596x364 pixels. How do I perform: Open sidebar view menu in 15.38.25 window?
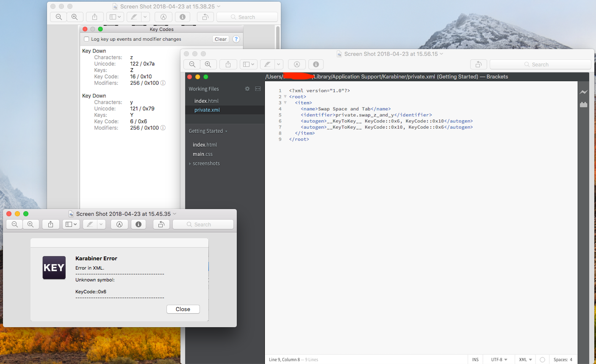115,17
